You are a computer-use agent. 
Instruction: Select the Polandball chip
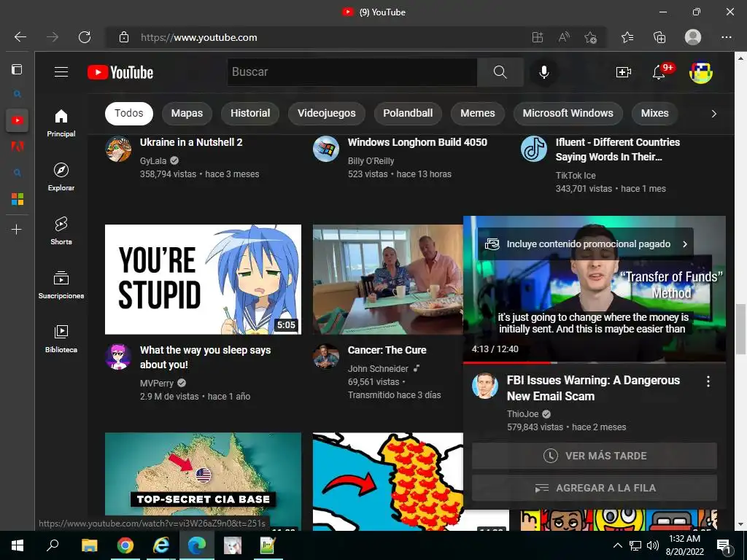[x=408, y=113]
